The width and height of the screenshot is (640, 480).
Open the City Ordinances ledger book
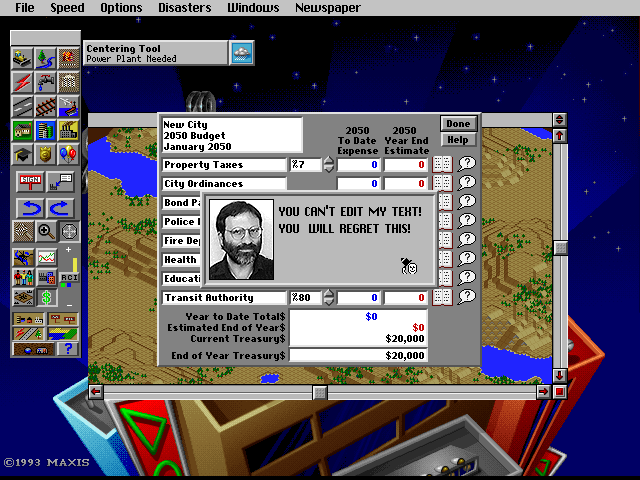[x=442, y=183]
